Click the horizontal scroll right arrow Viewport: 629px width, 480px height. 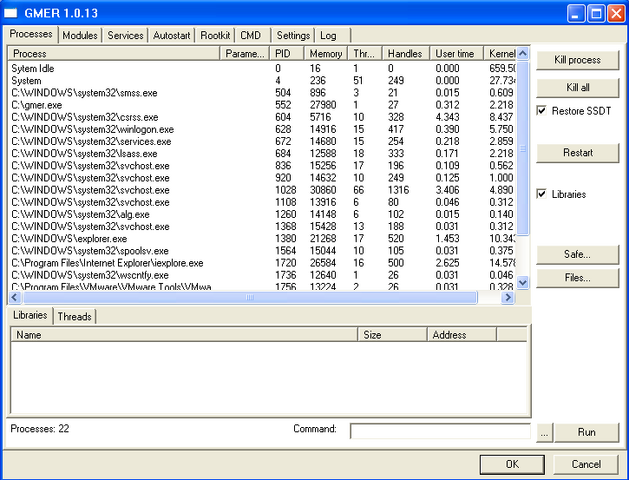pos(508,297)
